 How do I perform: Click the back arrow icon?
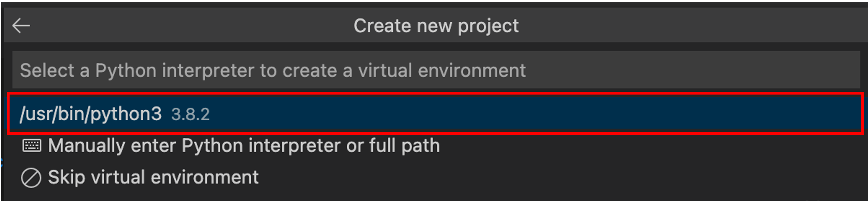pyautogui.click(x=21, y=26)
